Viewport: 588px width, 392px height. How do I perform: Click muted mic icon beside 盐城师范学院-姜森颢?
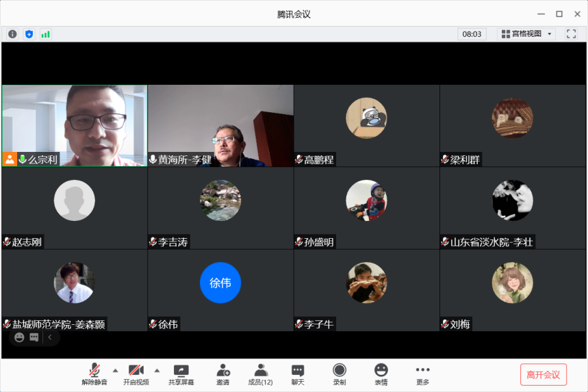coord(7,324)
